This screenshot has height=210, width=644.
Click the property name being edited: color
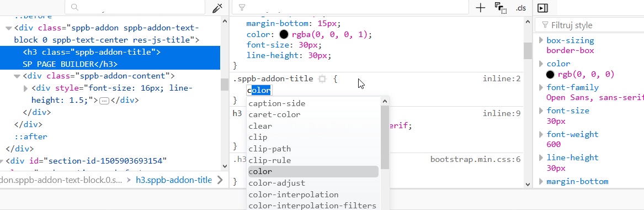pyautogui.click(x=259, y=91)
